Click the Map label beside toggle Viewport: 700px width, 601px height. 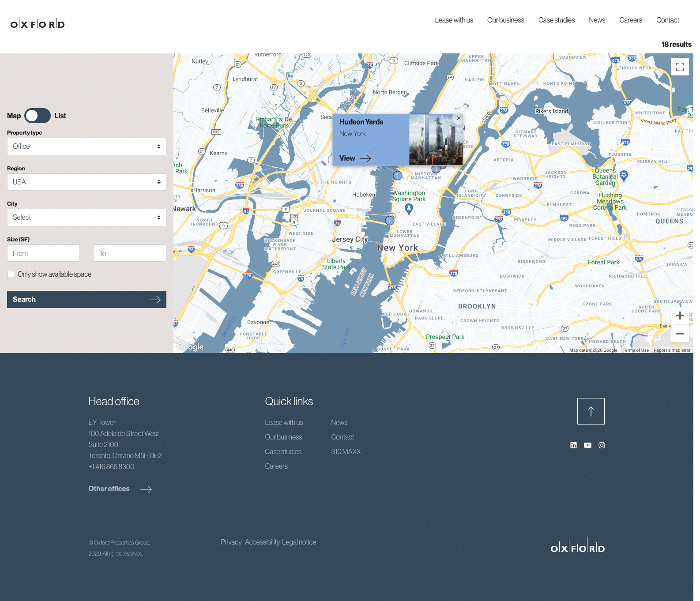coord(14,116)
